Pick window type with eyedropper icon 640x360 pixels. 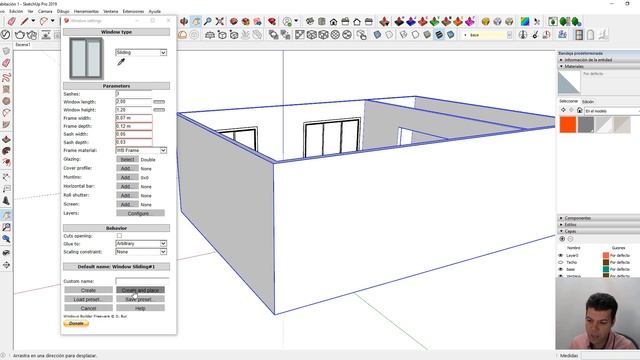[x=121, y=62]
